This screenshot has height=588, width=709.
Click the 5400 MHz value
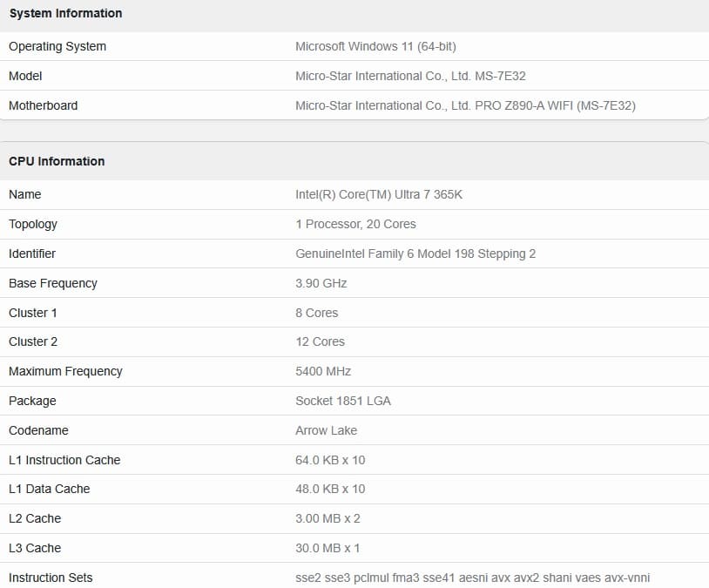[323, 372]
